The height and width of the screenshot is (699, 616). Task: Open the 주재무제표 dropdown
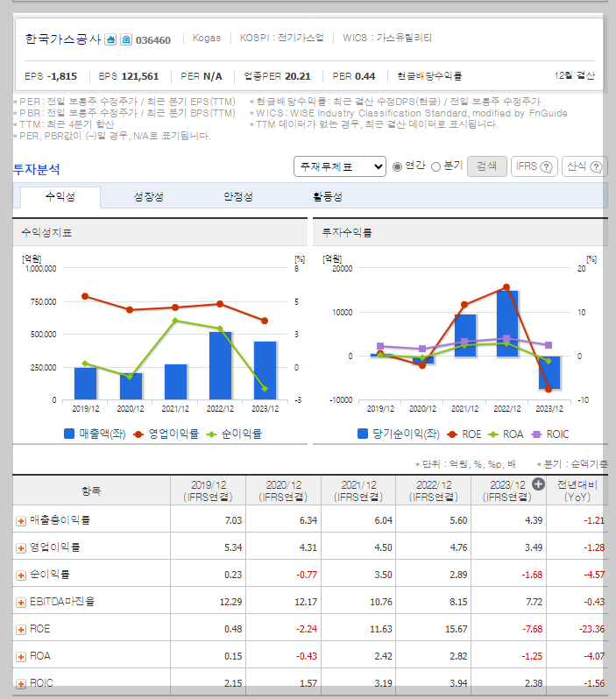(340, 166)
